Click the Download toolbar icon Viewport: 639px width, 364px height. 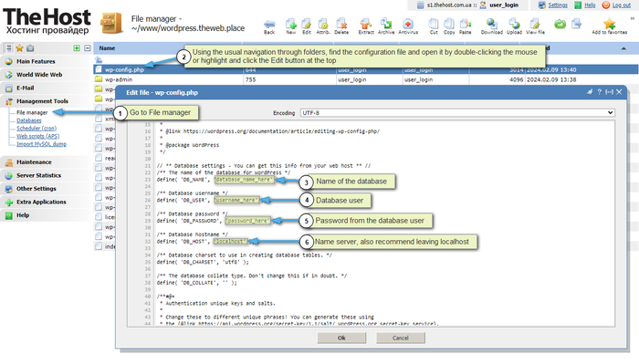pyautogui.click(x=491, y=26)
